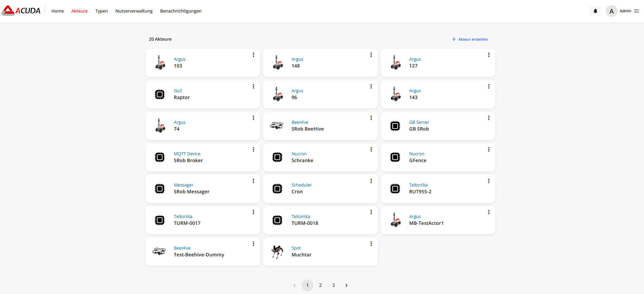Open the kebab menu for SRob BeeHive
The width and height of the screenshot is (644, 294).
point(371,118)
